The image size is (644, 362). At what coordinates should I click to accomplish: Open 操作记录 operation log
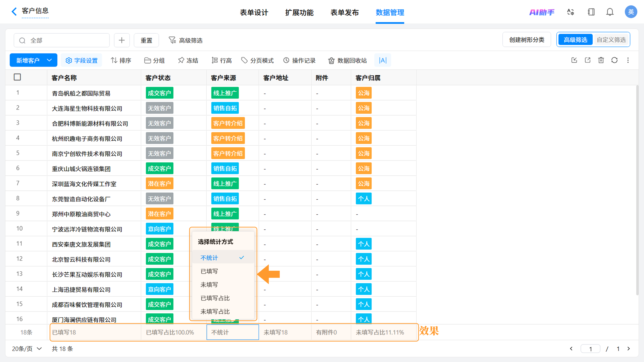(x=299, y=60)
